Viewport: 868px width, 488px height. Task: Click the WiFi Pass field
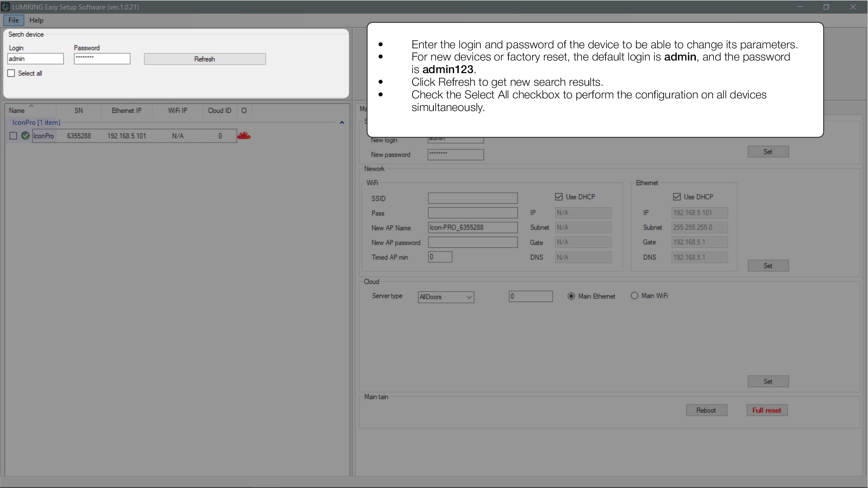click(x=473, y=213)
